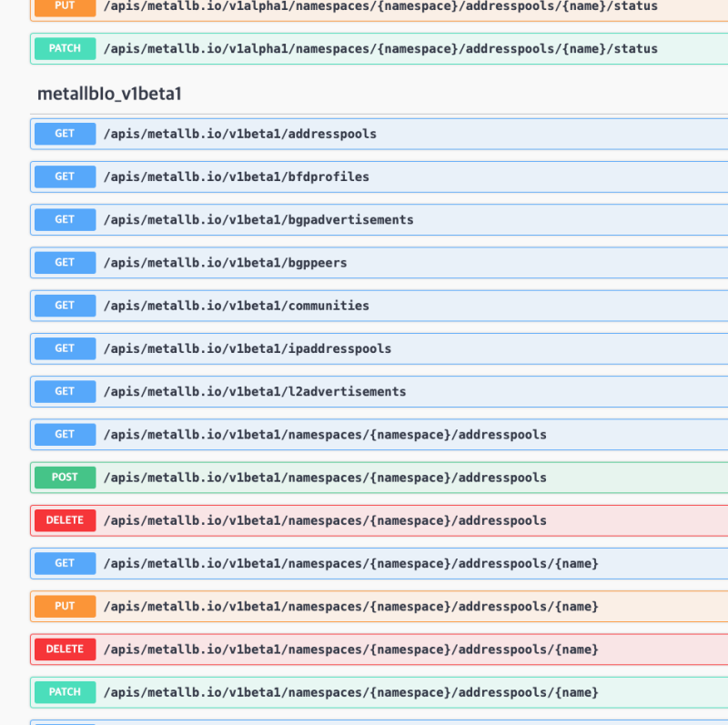Open DELETE v1beta1 namespaced addresspools collection operation
728x725 pixels.
click(379, 520)
